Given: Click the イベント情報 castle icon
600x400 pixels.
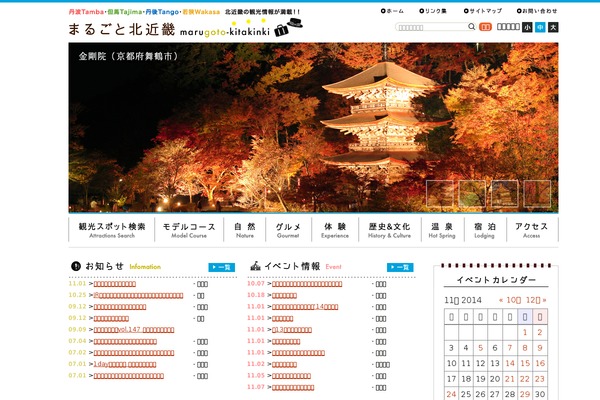Looking at the screenshot, I should (255, 266).
